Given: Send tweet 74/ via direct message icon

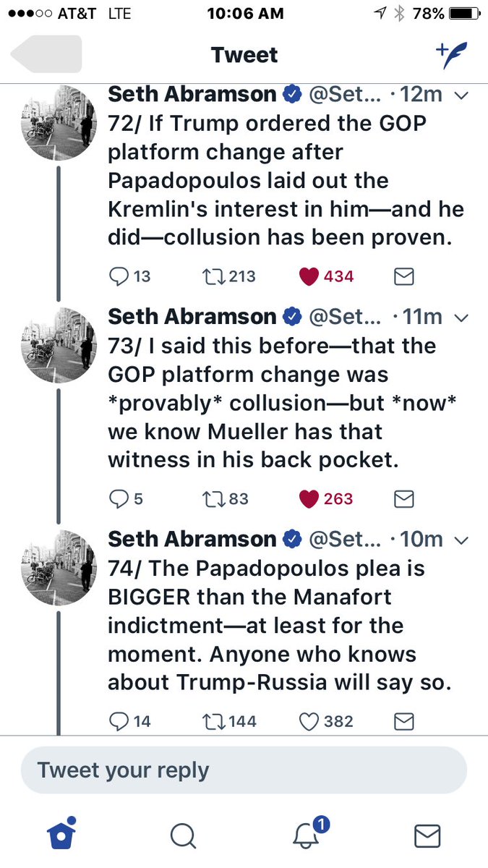Looking at the screenshot, I should [x=403, y=721].
